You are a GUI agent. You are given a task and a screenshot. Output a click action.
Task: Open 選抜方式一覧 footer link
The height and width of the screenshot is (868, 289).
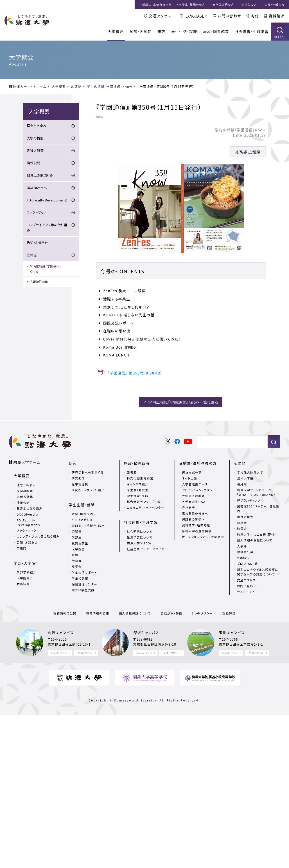coord(192,472)
